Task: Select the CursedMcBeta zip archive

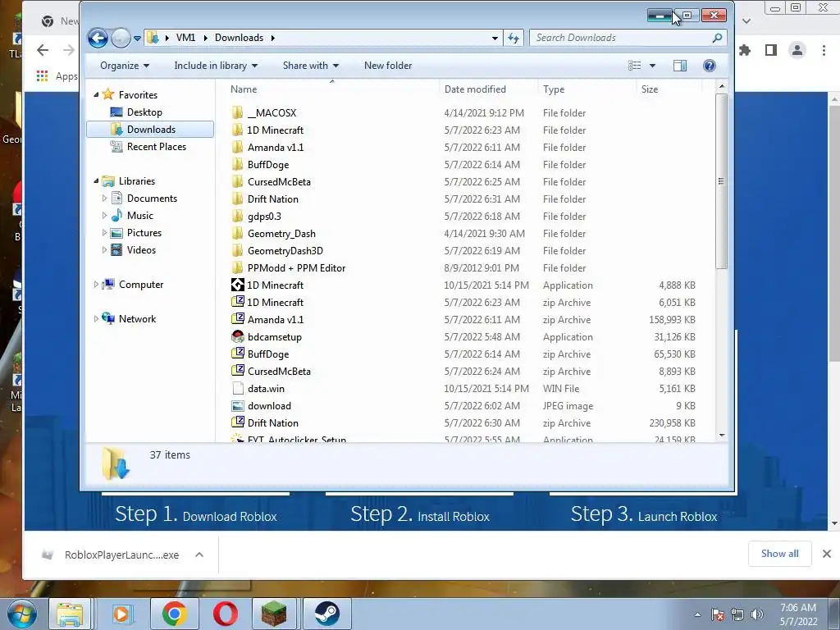Action: pos(279,372)
